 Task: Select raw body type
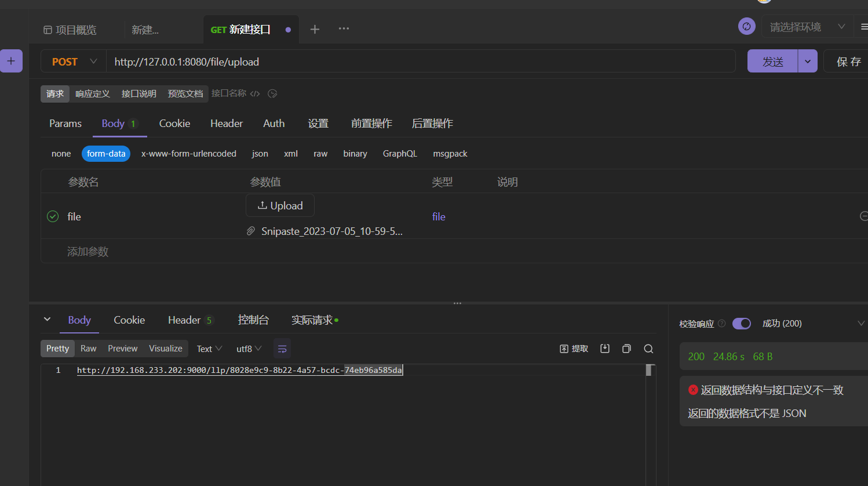(320, 154)
